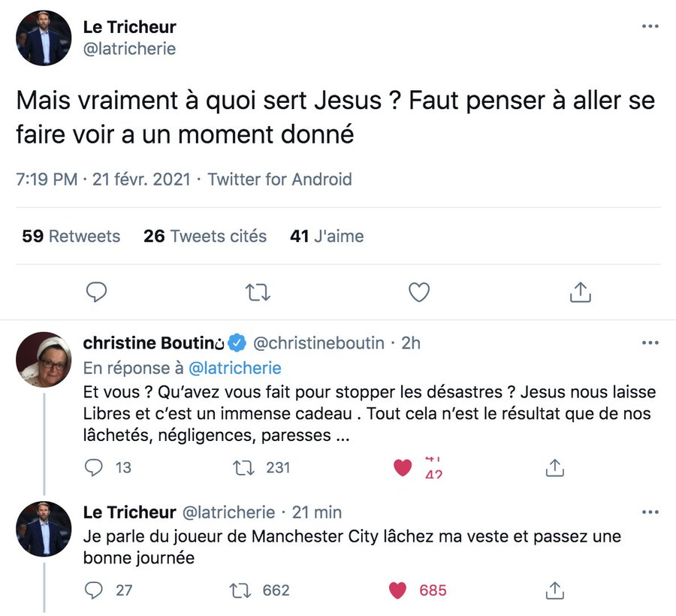Share the Manchester City reply tweet
676x616 pixels.
click(555, 590)
